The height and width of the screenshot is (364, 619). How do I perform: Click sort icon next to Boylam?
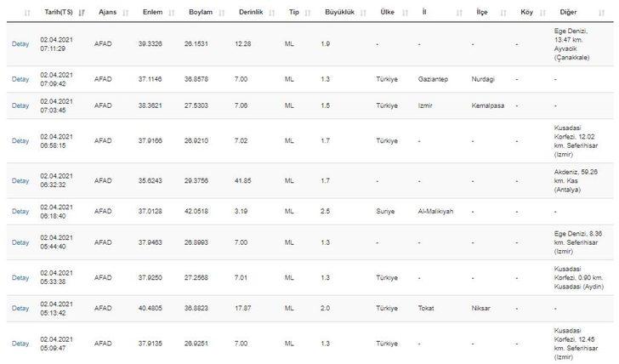[222, 14]
